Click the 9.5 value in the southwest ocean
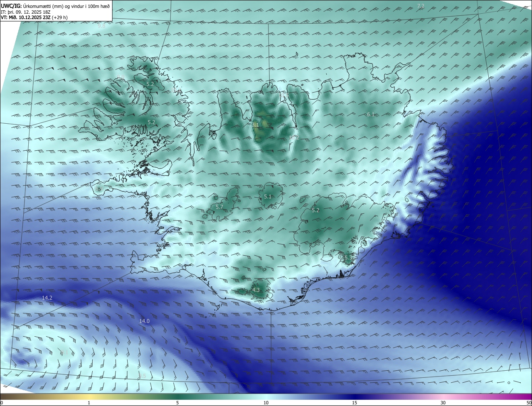Image resolution: width=532 pixels, height=406 pixels. pos(142,376)
